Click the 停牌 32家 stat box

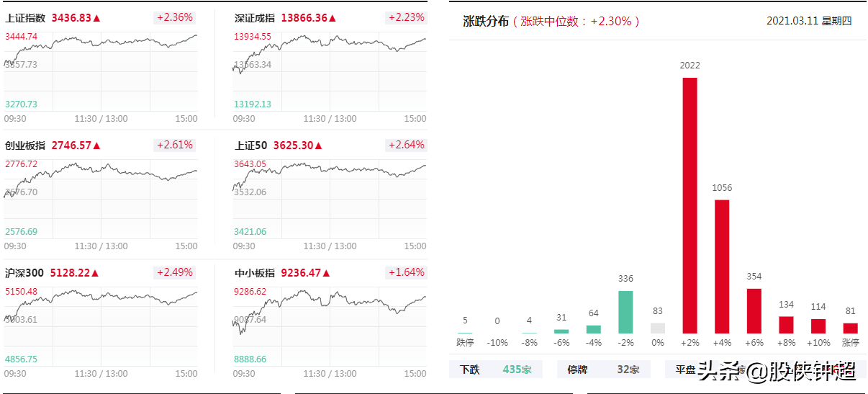[x=603, y=370]
